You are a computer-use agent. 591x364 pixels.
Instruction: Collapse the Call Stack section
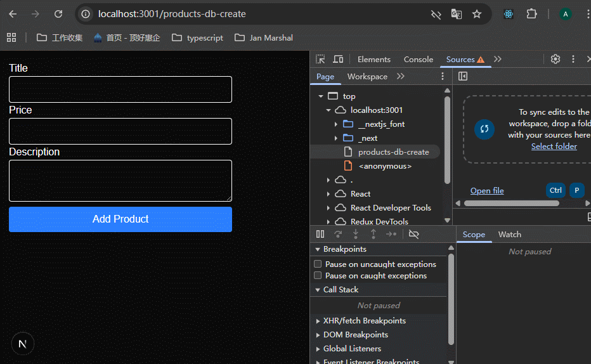(x=318, y=290)
